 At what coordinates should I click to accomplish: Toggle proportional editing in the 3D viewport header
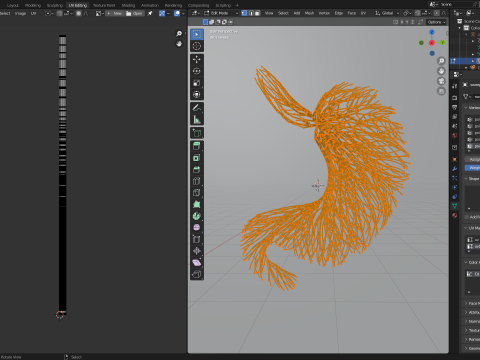(437, 13)
